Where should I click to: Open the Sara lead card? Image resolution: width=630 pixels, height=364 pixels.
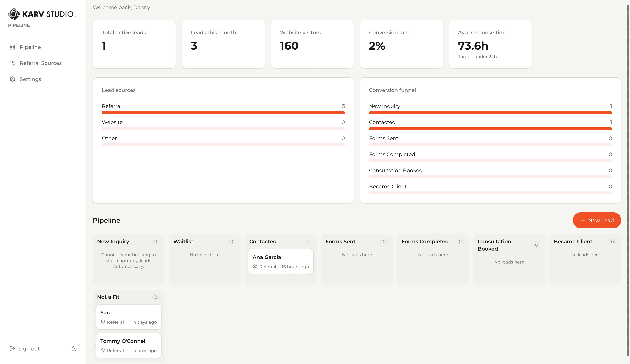[x=128, y=317]
